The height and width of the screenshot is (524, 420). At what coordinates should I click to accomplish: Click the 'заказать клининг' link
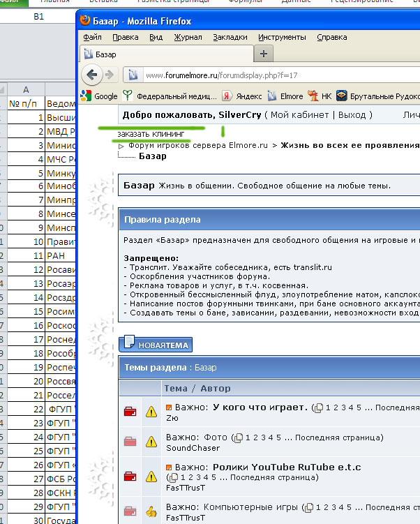[x=151, y=134]
